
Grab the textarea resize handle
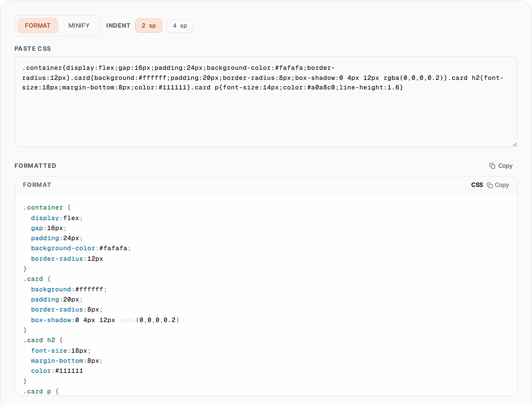coord(515,144)
